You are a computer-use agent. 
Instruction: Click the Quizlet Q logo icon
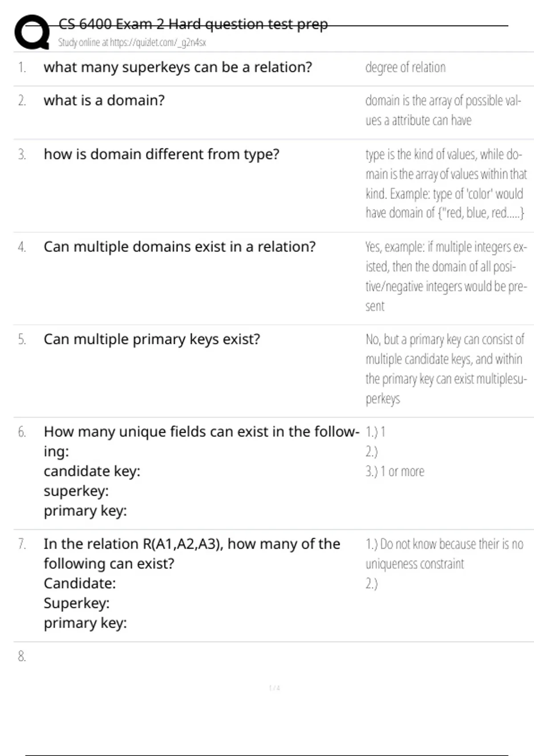click(31, 32)
